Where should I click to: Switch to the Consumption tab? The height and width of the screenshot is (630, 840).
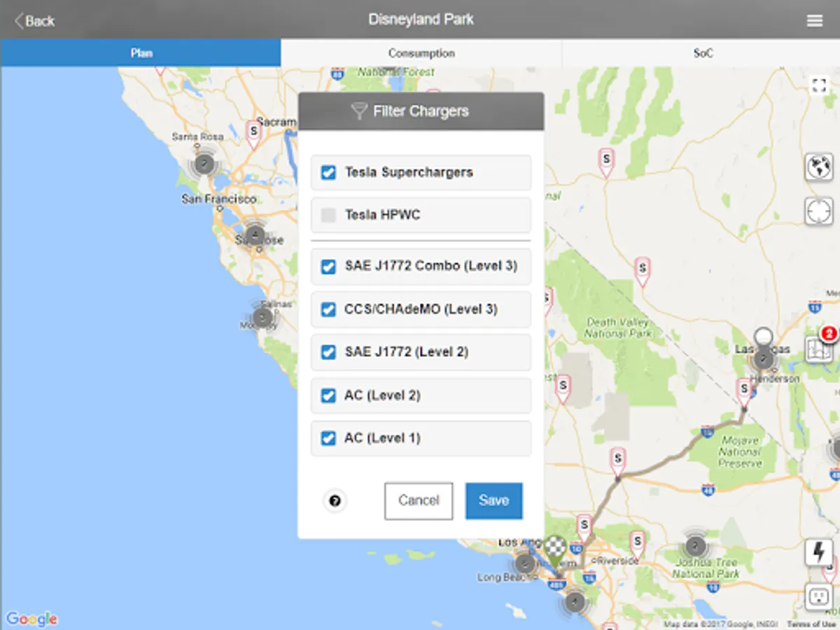(421, 53)
